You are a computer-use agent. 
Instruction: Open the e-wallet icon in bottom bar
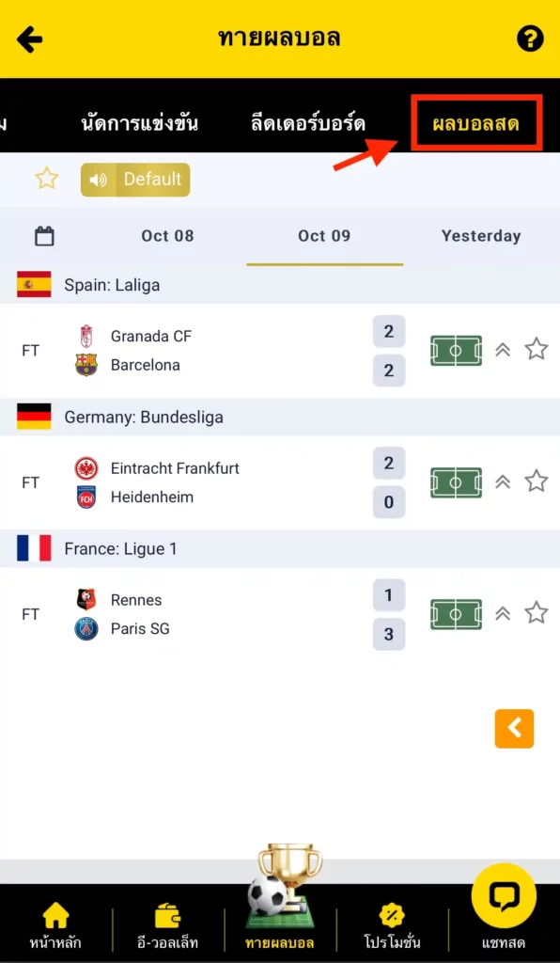coord(167,915)
